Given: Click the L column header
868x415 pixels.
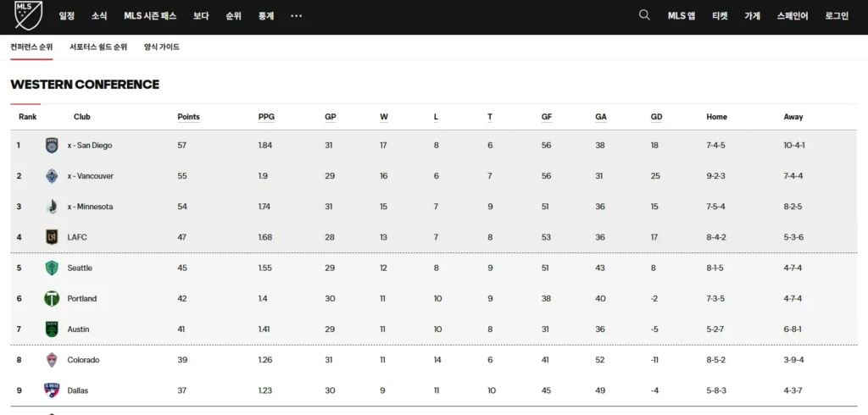Looking at the screenshot, I should (437, 117).
